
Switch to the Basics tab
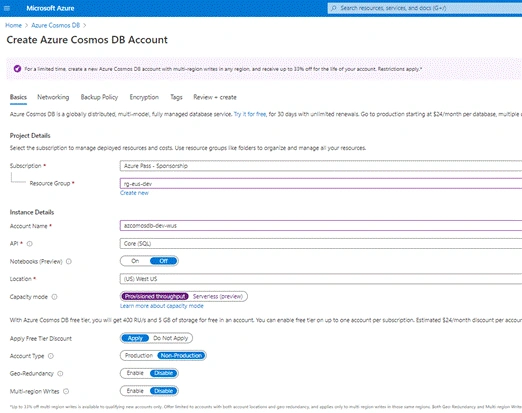pos(18,97)
